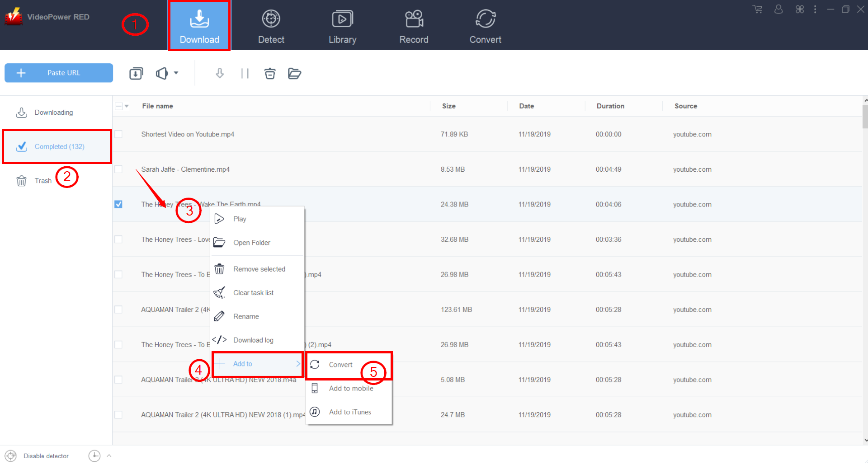Expand the select-all checkbox dropdown arrow
Screen dimensions: 868x465
(127, 106)
